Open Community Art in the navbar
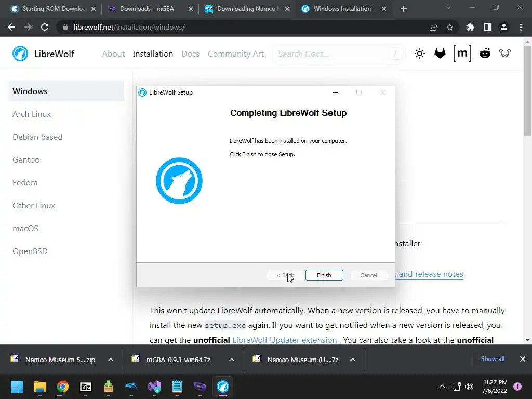Viewport: 532px width, 399px height. [x=236, y=54]
